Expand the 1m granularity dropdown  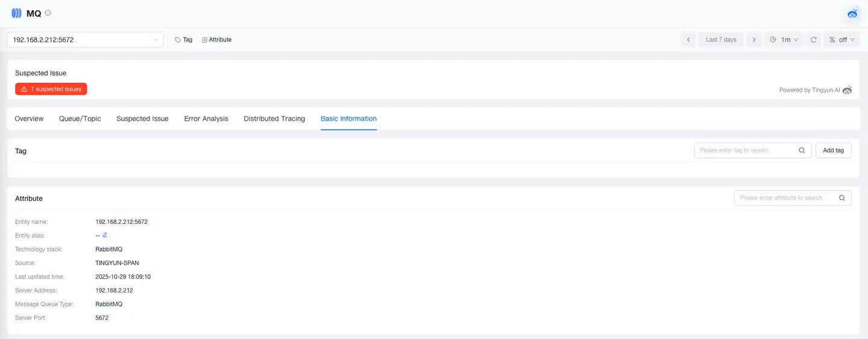pos(784,40)
